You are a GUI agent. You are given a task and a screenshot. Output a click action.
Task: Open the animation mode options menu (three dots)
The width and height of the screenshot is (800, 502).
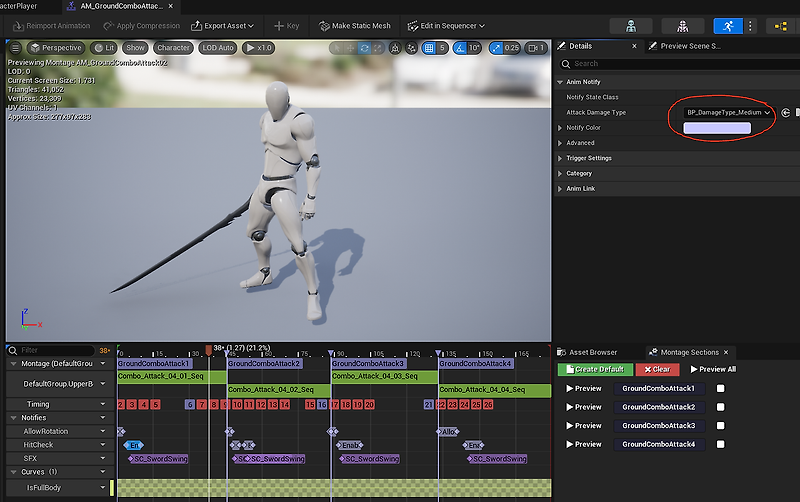pos(750,26)
